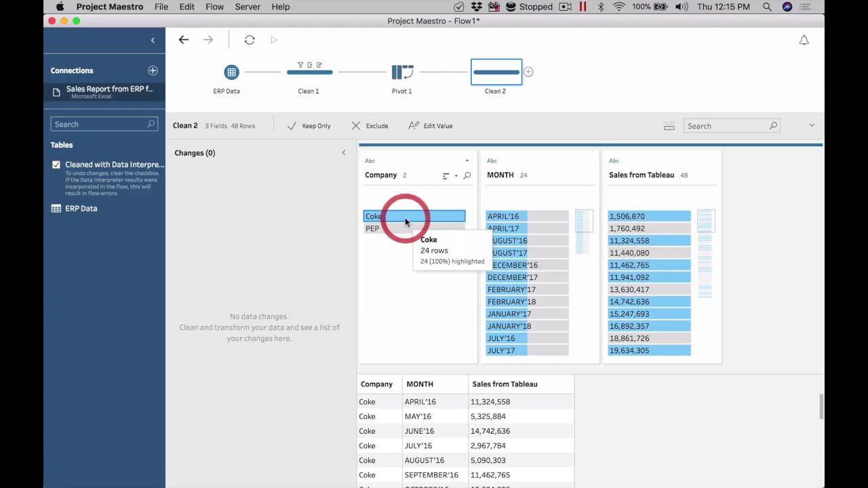Open the Help menu
Viewport: 868px width, 488px height.
[281, 7]
